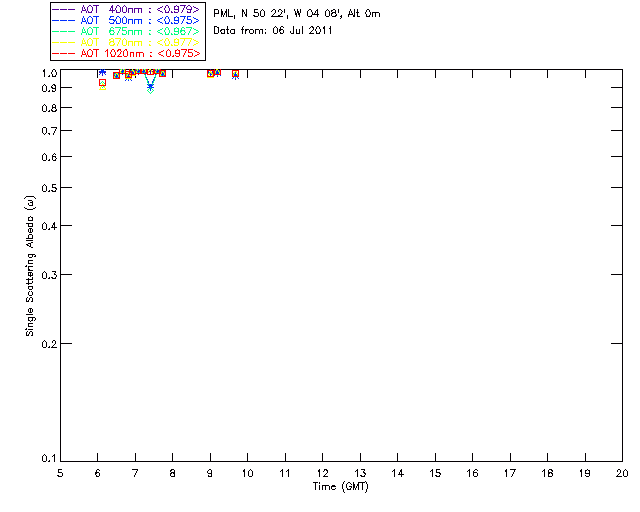Screen dimensions: 640x512
Task: Click the green AOT 675nm legend entry
Action: 126,31
